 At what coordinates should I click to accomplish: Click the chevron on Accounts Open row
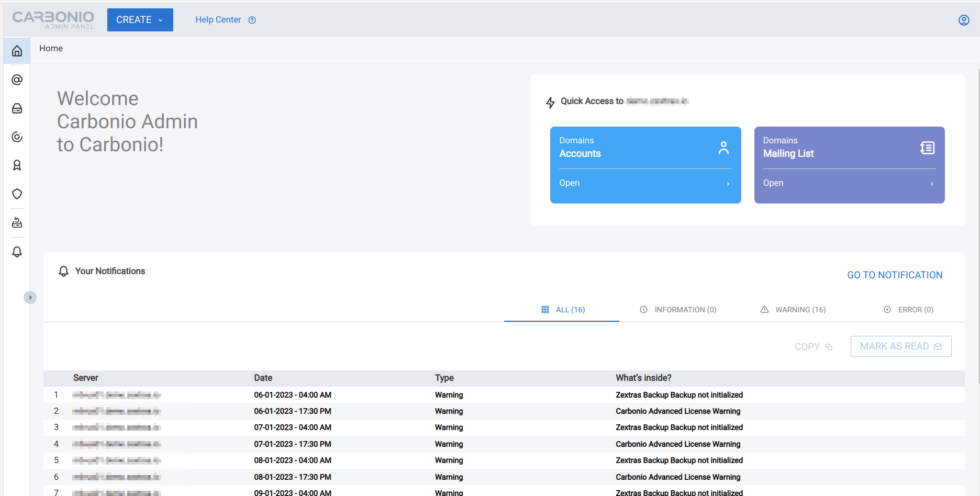click(x=728, y=184)
